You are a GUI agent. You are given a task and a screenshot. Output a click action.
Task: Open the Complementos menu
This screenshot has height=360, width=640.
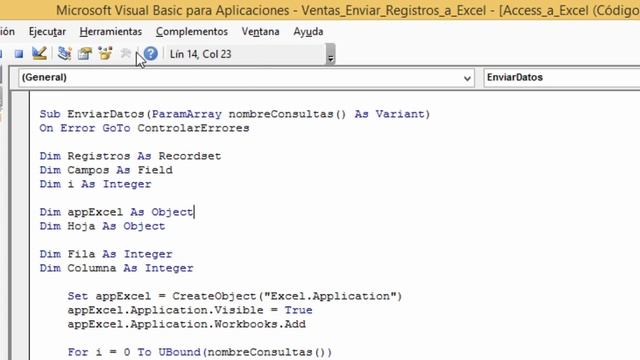coord(192,31)
